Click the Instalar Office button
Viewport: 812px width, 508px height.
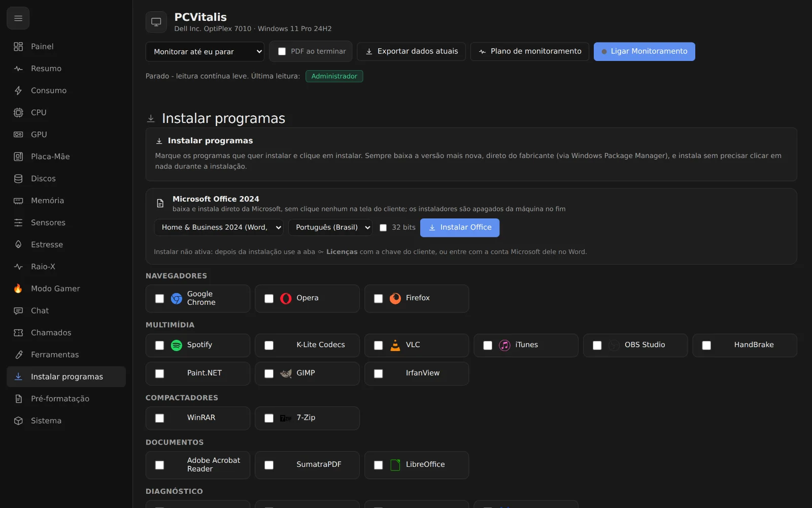(460, 228)
